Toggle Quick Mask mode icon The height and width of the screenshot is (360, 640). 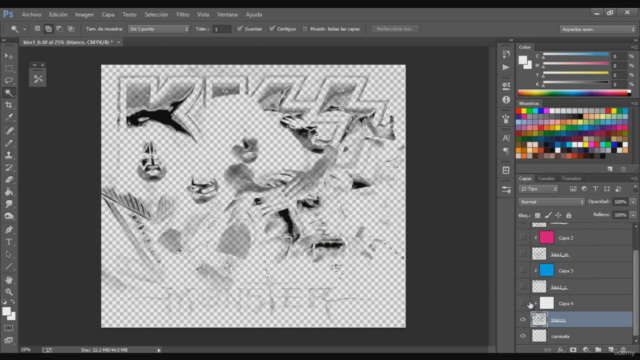(9, 328)
